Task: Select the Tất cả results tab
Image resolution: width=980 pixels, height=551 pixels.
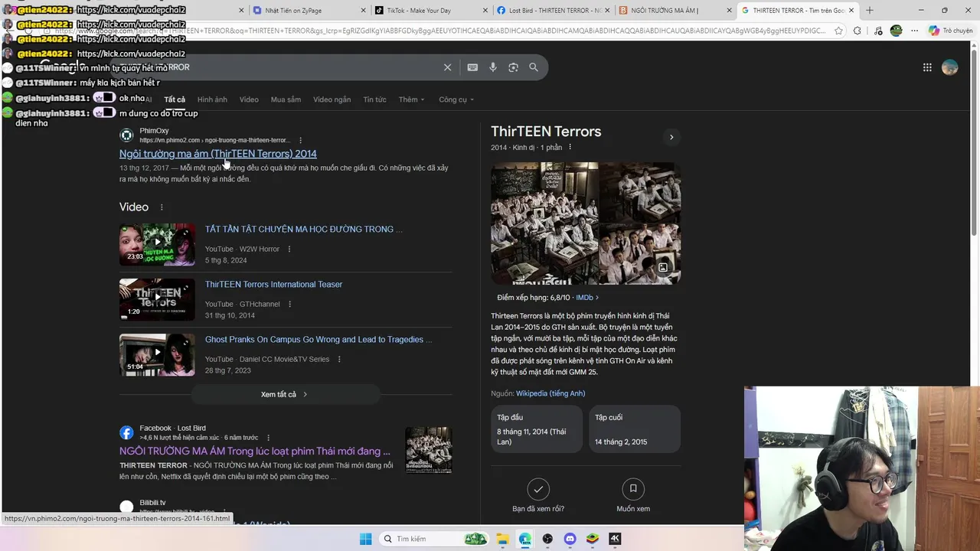Action: point(175,99)
